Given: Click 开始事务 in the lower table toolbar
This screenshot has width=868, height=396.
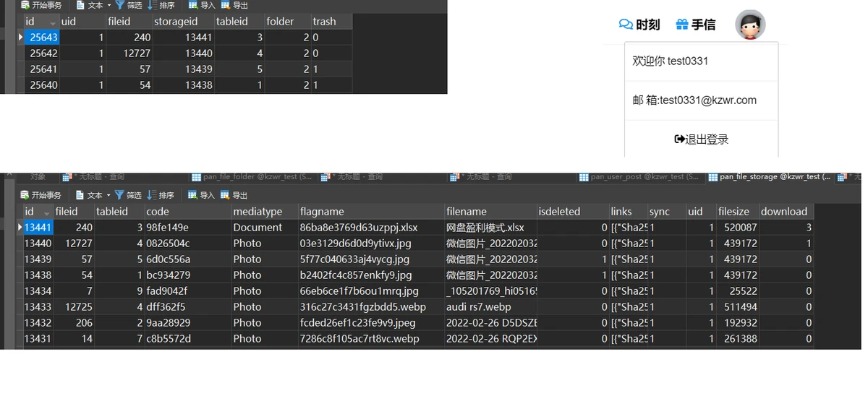Looking at the screenshot, I should pos(41,195).
